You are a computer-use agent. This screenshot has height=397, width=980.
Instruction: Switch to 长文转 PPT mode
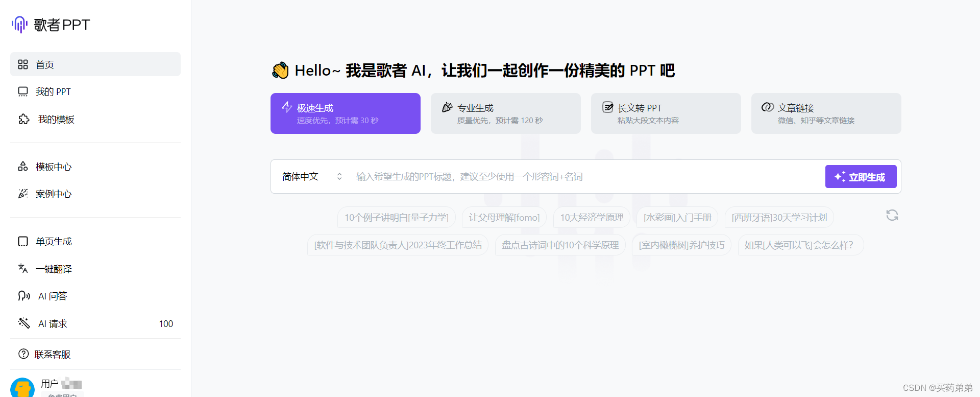[x=666, y=113]
